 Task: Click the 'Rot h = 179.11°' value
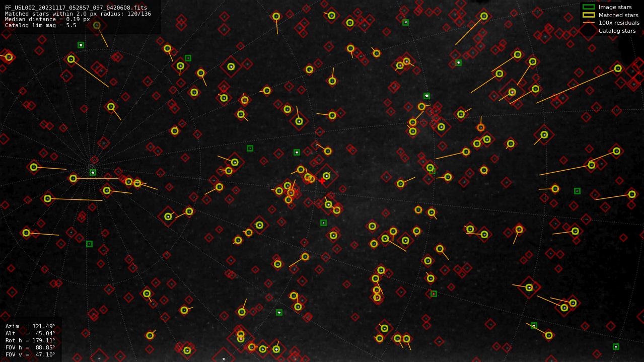pyautogui.click(x=30, y=340)
